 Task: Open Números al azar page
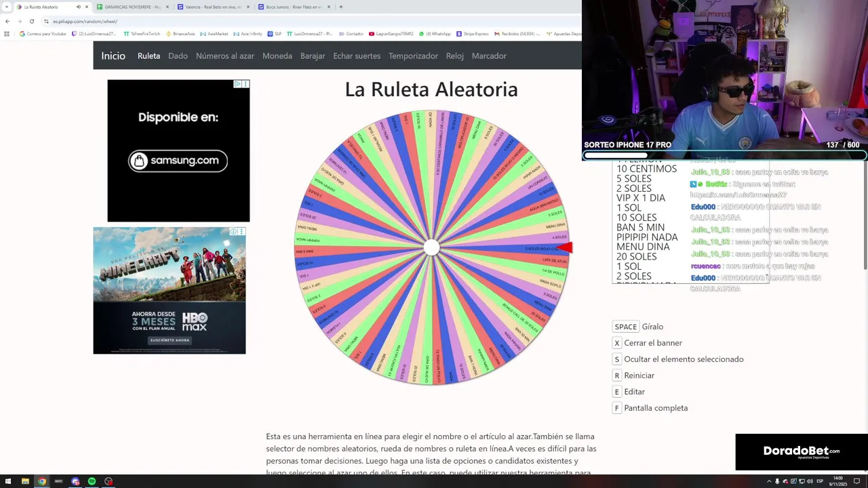225,56
